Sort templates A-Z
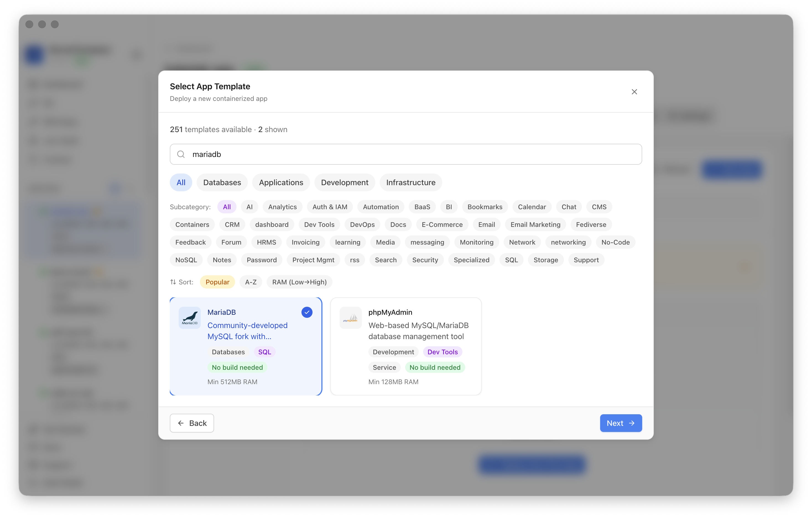Viewport: 812px width, 519px height. click(x=251, y=282)
